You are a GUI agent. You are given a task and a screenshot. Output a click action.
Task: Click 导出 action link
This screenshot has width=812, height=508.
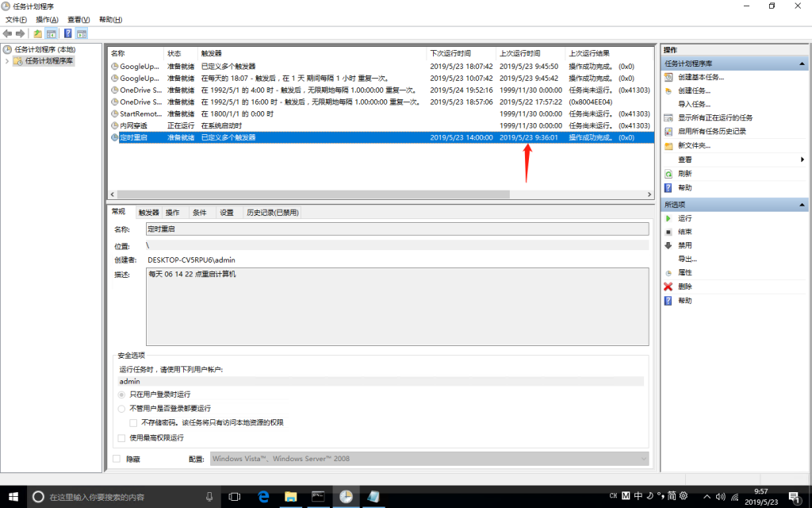tap(688, 259)
